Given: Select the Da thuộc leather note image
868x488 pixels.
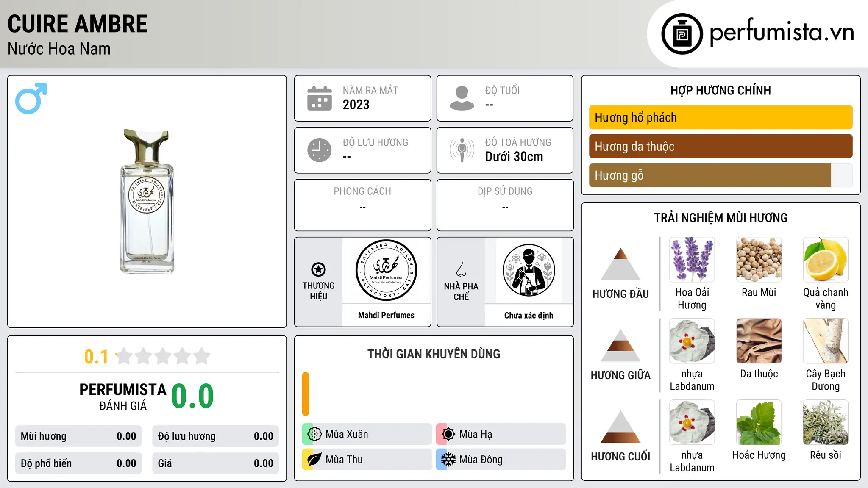Looking at the screenshot, I should 759,341.
